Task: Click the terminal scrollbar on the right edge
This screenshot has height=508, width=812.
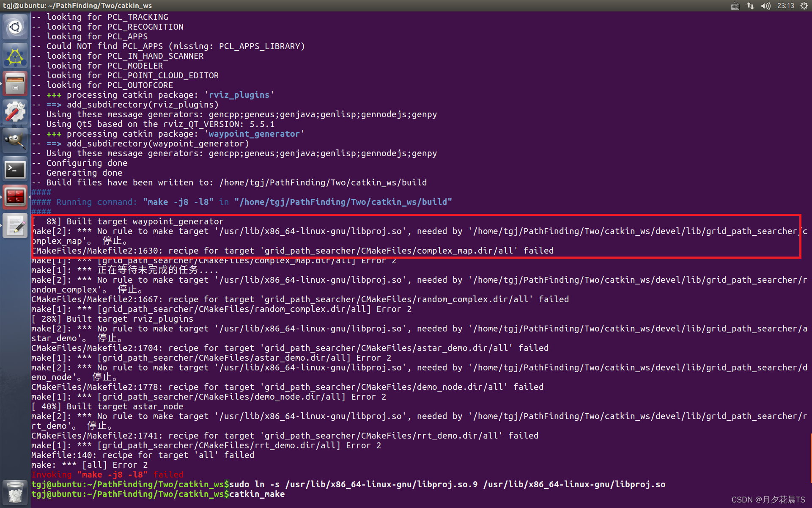Action: point(810,457)
